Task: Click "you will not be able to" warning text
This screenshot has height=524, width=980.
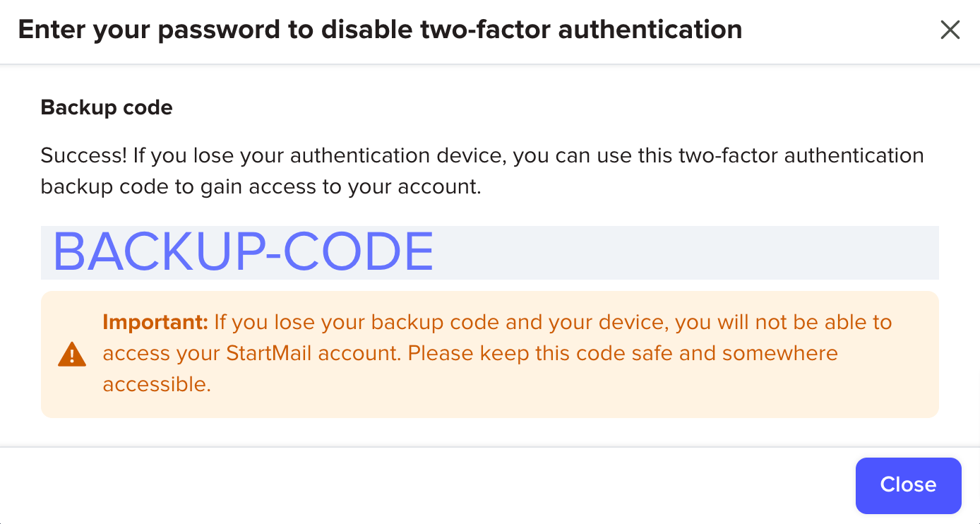Action: coord(784,322)
